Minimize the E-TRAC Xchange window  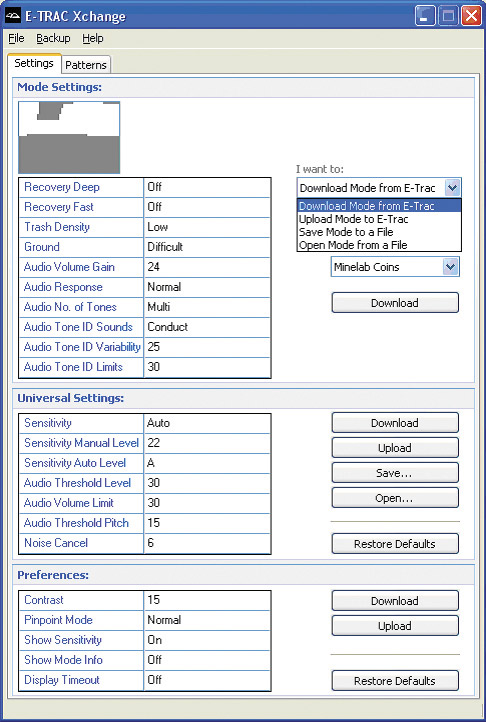click(425, 16)
